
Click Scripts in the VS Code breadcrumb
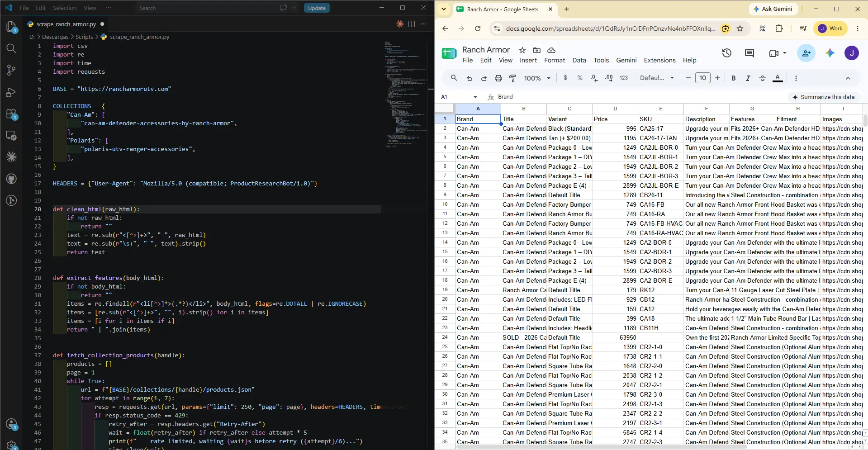84,37
